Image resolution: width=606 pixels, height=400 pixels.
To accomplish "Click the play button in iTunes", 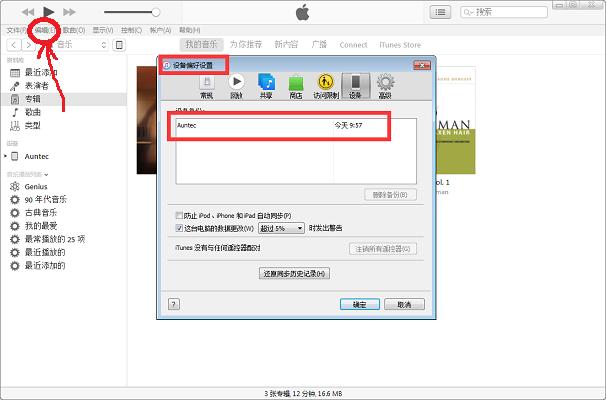I will [x=49, y=12].
